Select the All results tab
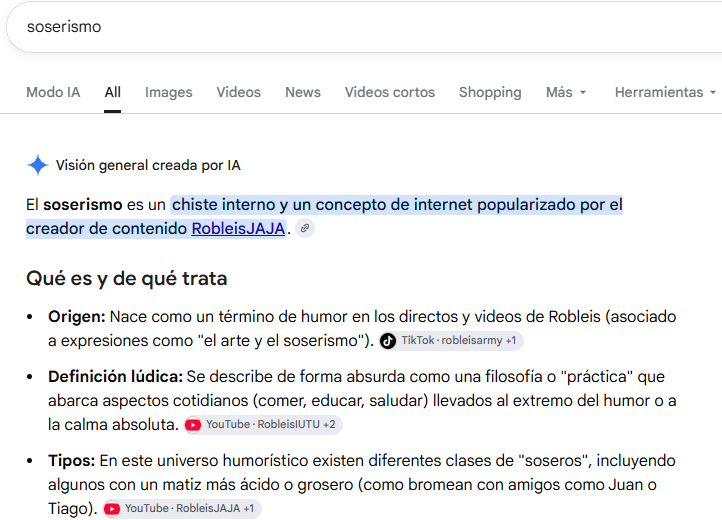Screen dimensions: 722x520 (112, 92)
